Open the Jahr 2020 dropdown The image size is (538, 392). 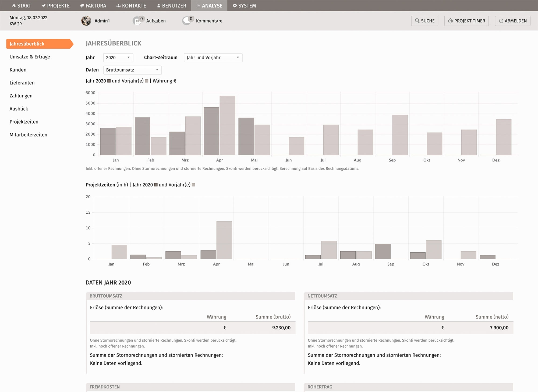[118, 58]
